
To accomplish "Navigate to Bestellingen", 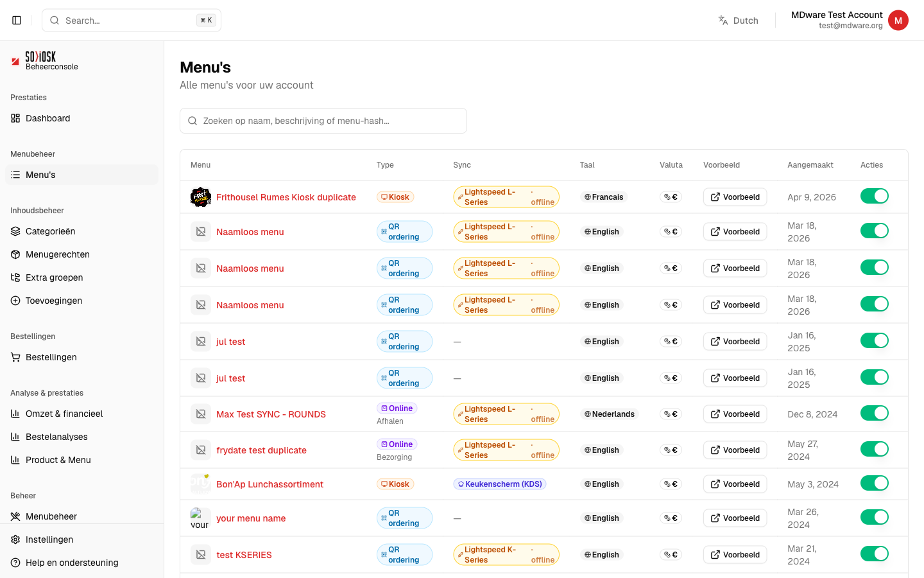I will tap(81, 357).
